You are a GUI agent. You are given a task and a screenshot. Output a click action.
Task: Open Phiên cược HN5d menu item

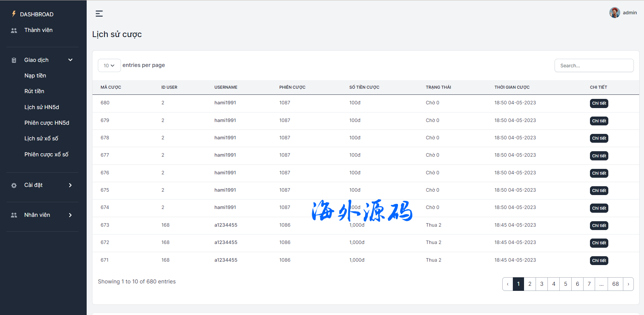click(x=47, y=123)
